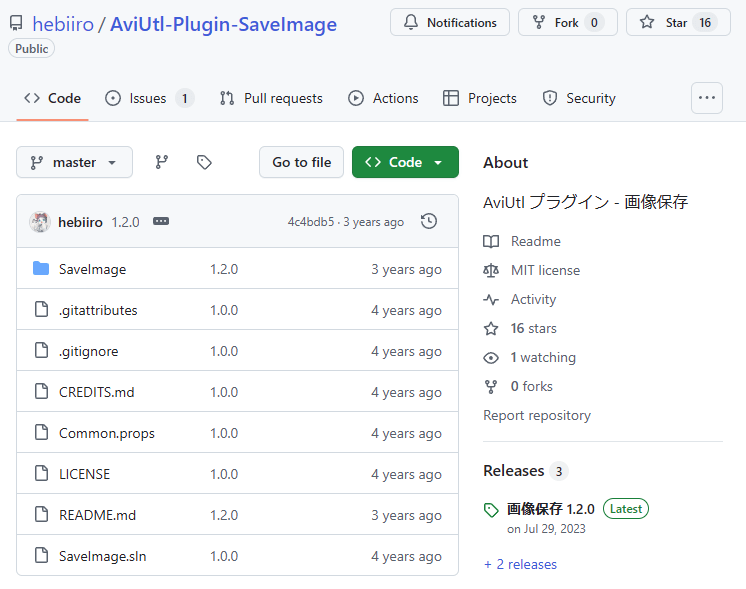This screenshot has height=589, width=746.
Task: Click the tags icon beside the branch selector
Action: tap(204, 162)
